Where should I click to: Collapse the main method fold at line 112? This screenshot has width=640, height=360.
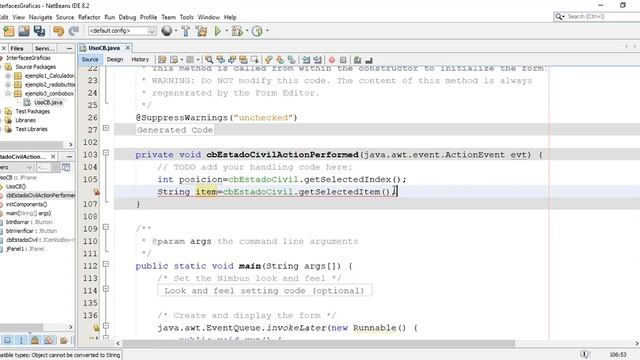coord(106,264)
